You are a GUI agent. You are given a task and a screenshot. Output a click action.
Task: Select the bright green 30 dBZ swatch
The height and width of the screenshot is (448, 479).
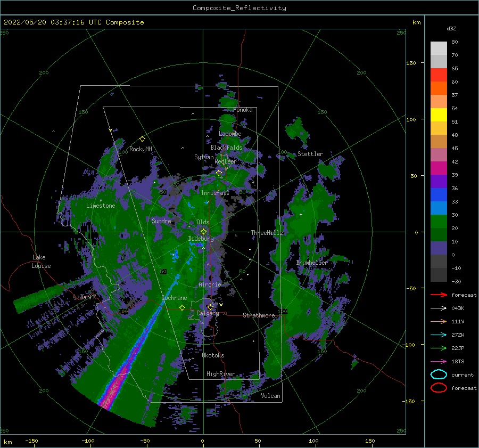[439, 221]
